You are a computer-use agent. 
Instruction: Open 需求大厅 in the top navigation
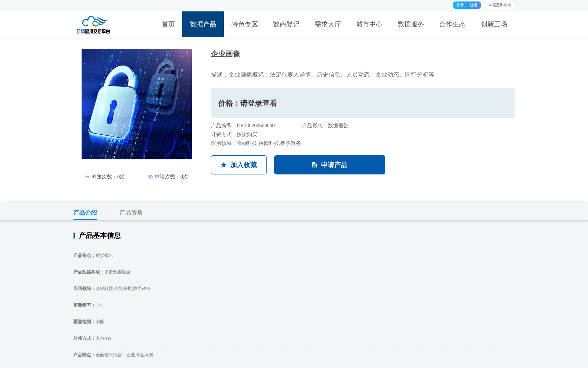pyautogui.click(x=327, y=24)
